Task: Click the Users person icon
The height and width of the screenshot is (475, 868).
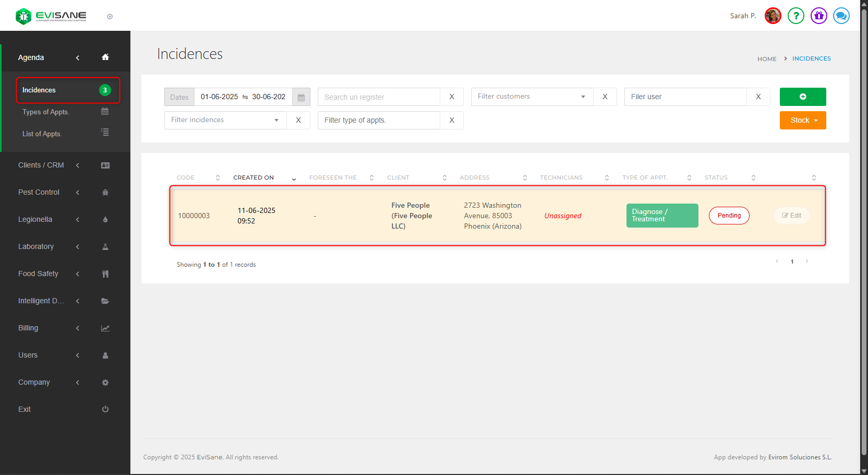Action: (105, 355)
